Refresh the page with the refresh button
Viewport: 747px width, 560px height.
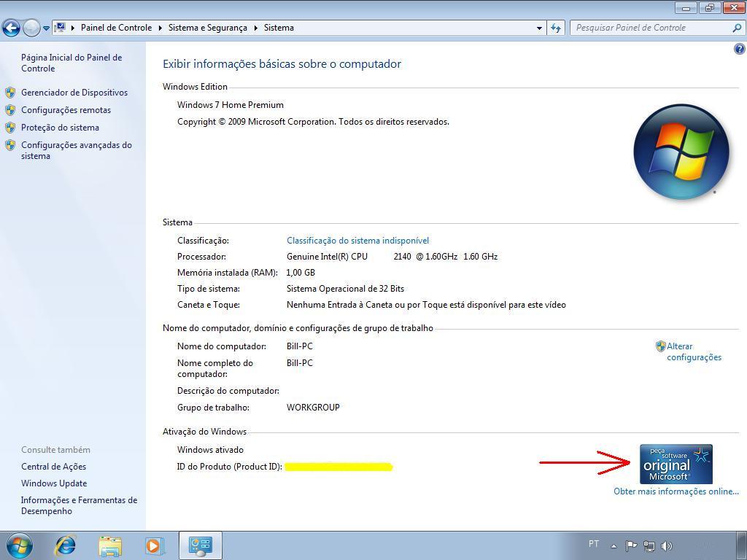coord(556,28)
